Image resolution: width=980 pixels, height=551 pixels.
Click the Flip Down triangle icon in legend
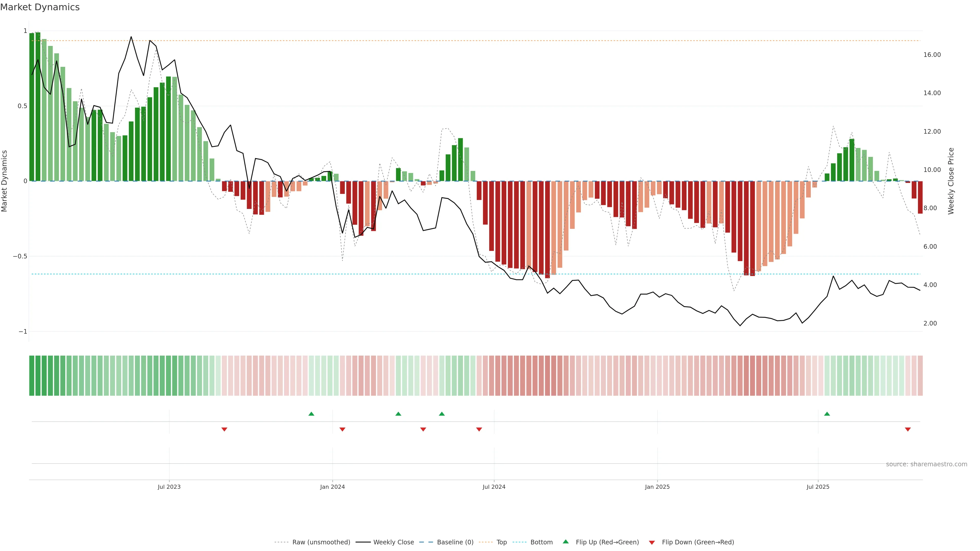coord(652,543)
